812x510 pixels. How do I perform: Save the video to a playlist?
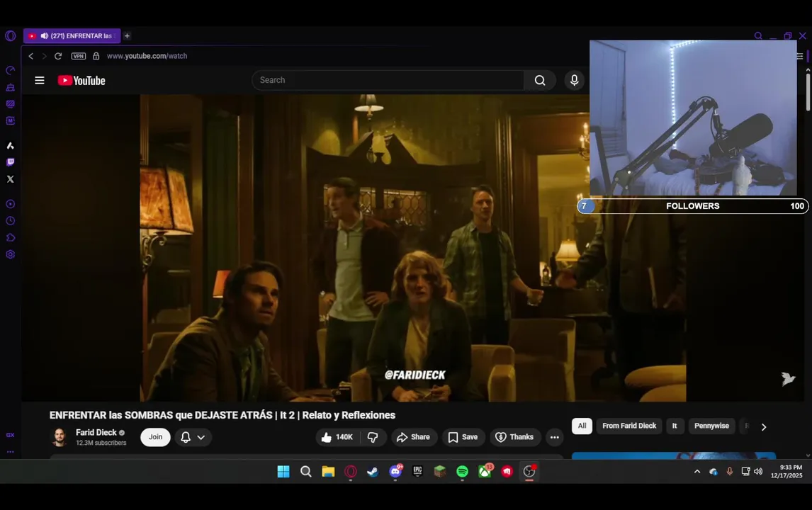[463, 437]
